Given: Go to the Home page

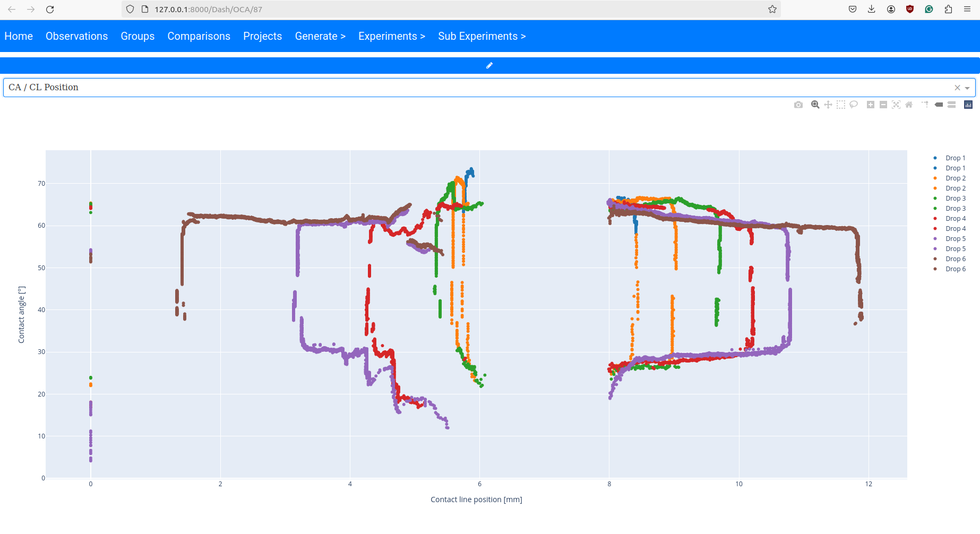Looking at the screenshot, I should (19, 36).
